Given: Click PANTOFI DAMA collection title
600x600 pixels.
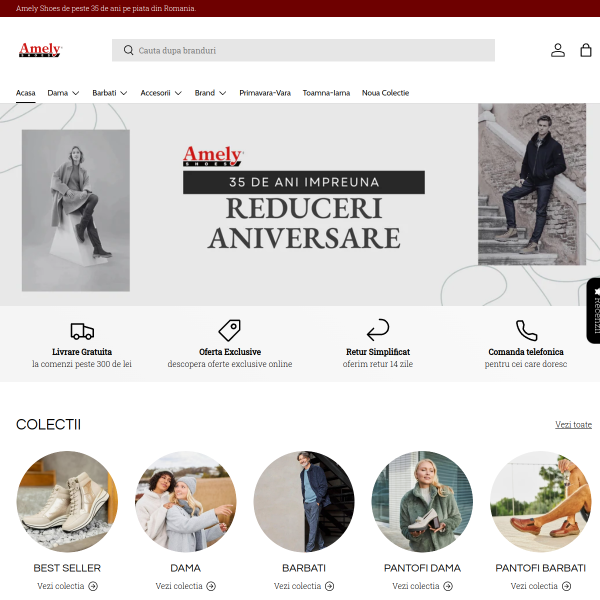Looking at the screenshot, I should 422,568.
